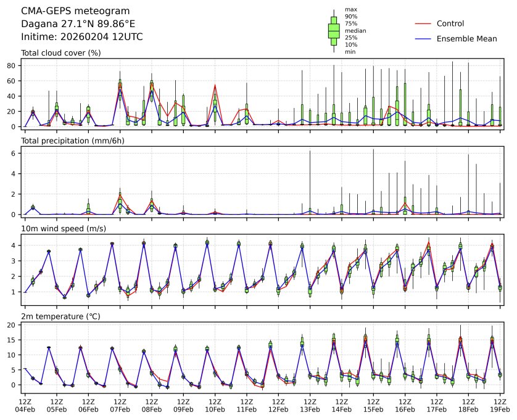This screenshot has height=420, width=517.
Task: Click the blue Ensemble Mean legend line
Action: point(422,39)
